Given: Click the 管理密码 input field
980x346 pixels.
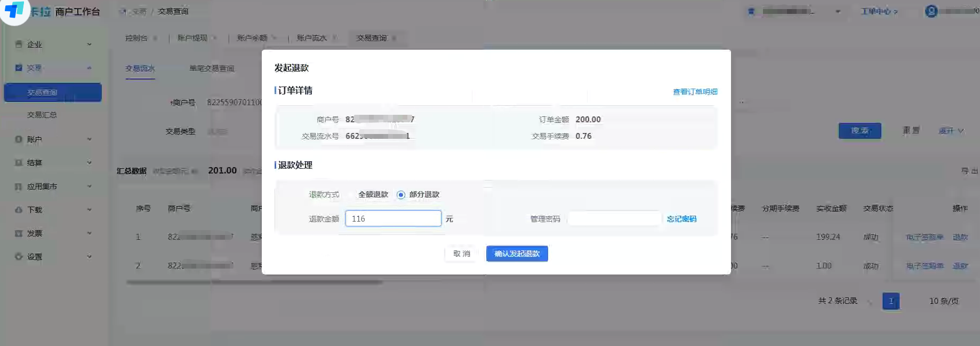Looking at the screenshot, I should pyautogui.click(x=614, y=219).
